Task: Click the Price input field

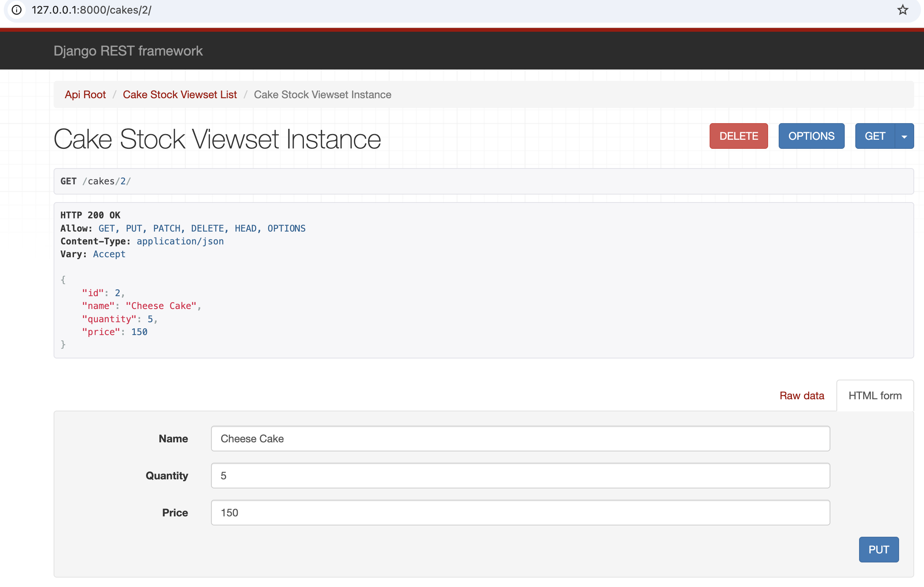Action: click(520, 513)
